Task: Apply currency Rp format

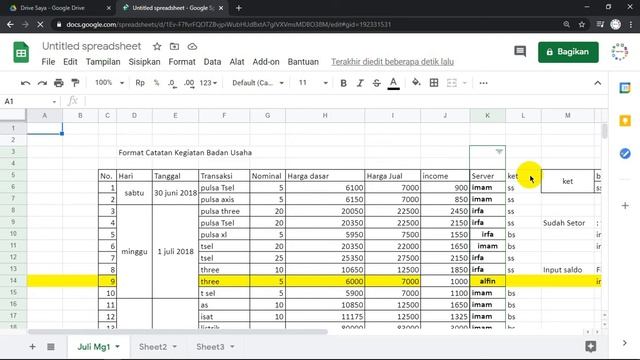Action: [140, 83]
